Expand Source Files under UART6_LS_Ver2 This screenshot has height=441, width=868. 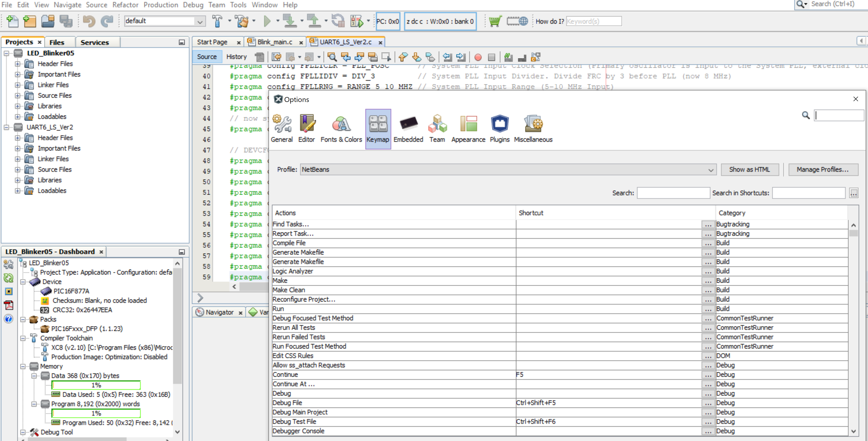pos(18,169)
